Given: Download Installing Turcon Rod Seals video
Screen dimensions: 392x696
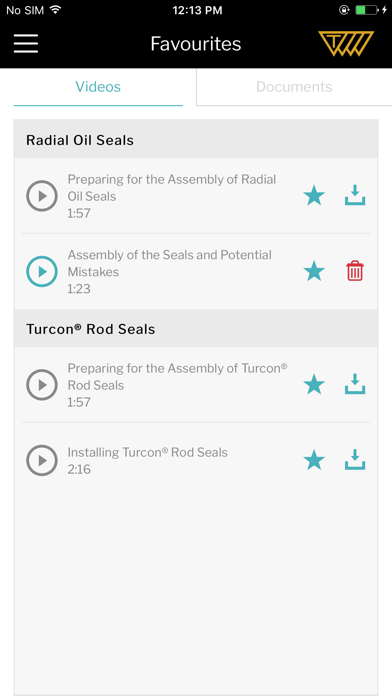Looking at the screenshot, I should coord(355,460).
